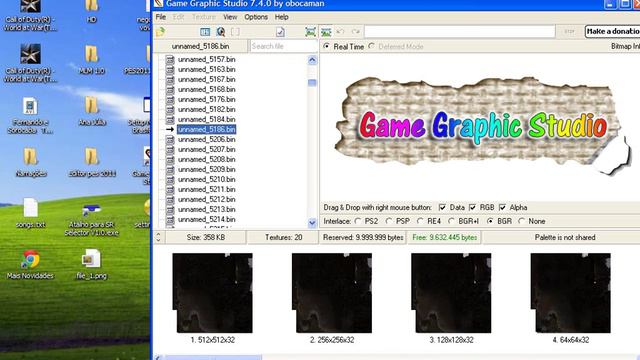This screenshot has width=640, height=360.
Task: Click the Palette is not shared status
Action: pos(565,237)
